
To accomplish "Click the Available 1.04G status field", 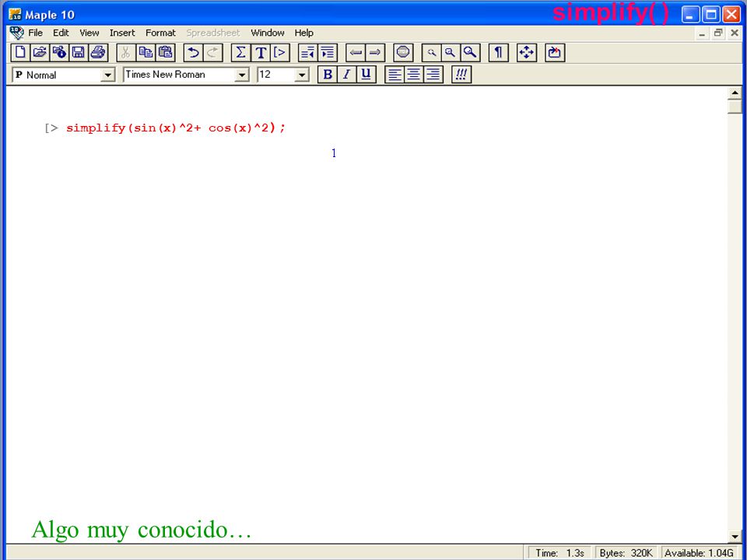I will coord(699,553).
